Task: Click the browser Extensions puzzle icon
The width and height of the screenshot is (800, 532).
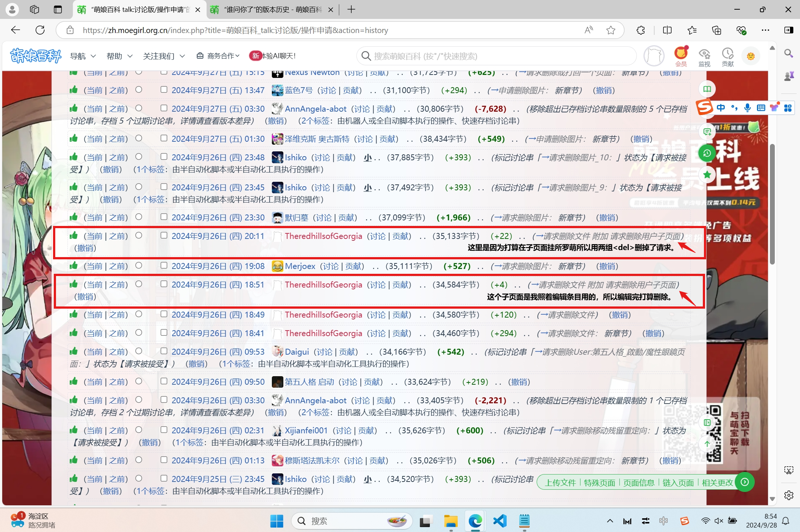Action: (641, 30)
